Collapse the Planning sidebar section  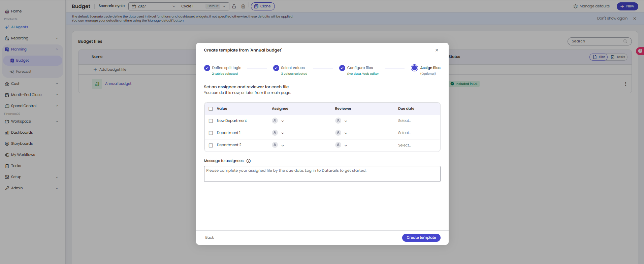click(57, 49)
